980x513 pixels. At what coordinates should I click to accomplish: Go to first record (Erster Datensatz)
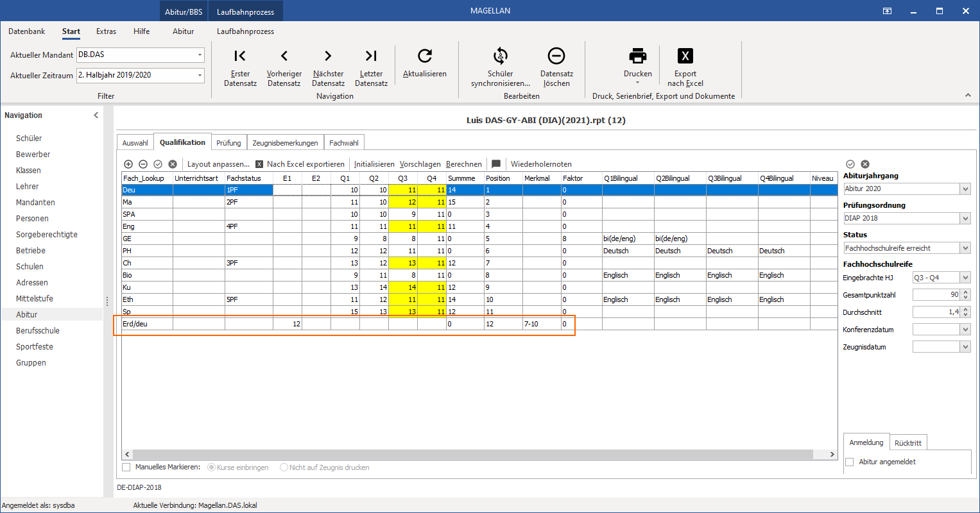[x=240, y=67]
